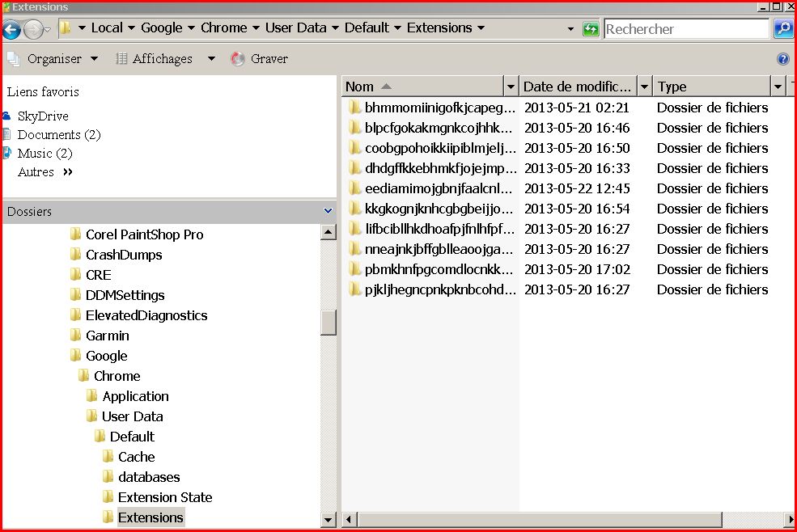Sort by Date de modification column header
Screen dimensions: 797x532
[577, 87]
